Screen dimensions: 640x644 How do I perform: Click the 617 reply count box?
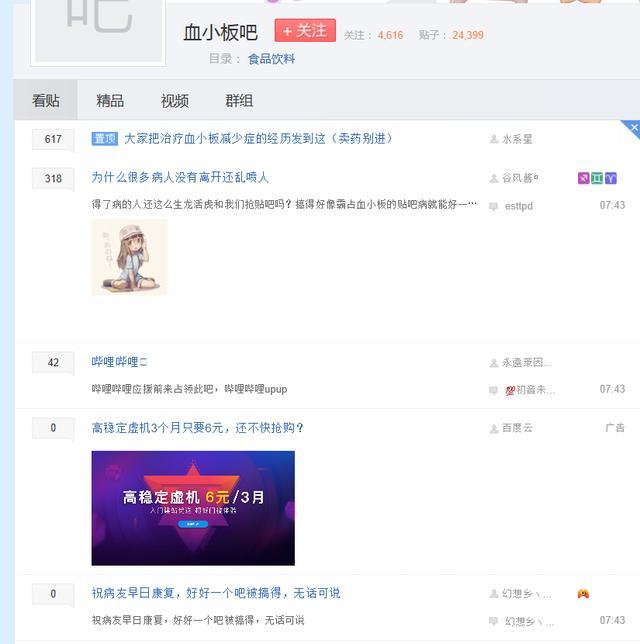pos(53,139)
